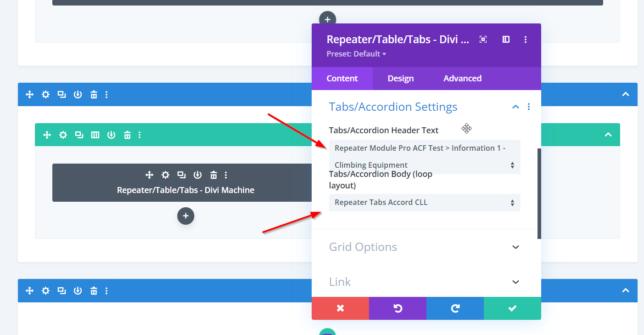Open modal header three-dot menu
Screen dimensions: 644x335
pyautogui.click(x=526, y=40)
